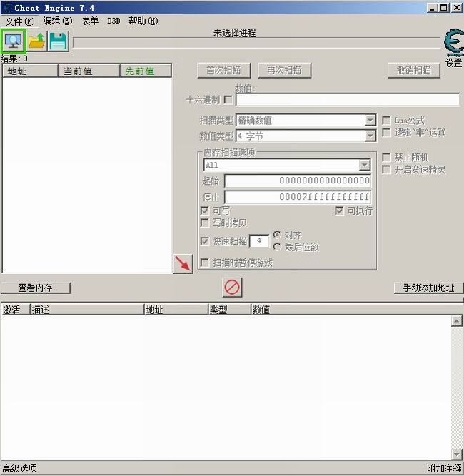Close the Cheat Engine window
Screen dimensions: 464x476
(457, 8)
